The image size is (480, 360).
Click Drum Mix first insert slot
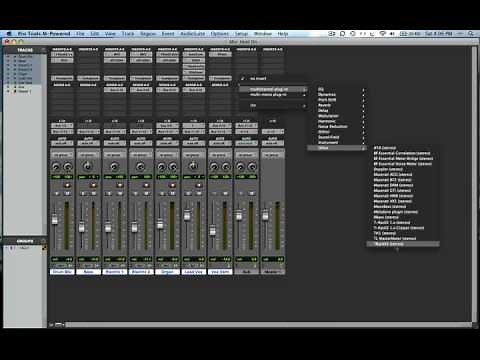pyautogui.click(x=62, y=55)
